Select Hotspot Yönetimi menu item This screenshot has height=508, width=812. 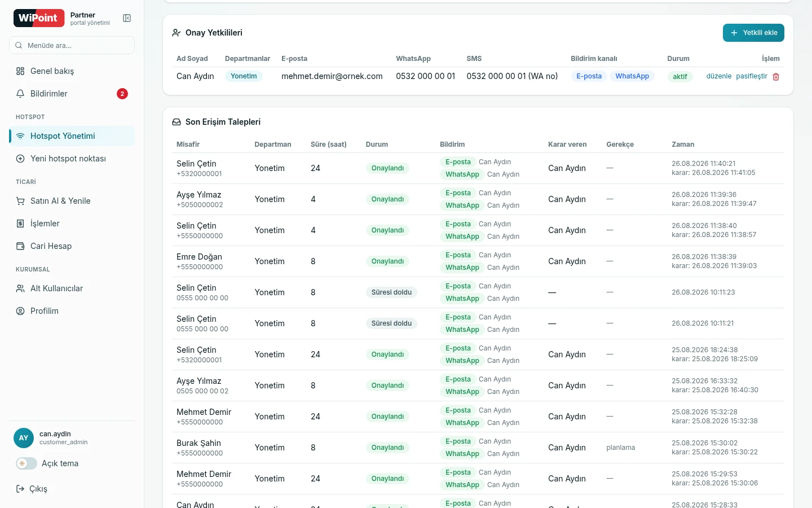(x=72, y=136)
